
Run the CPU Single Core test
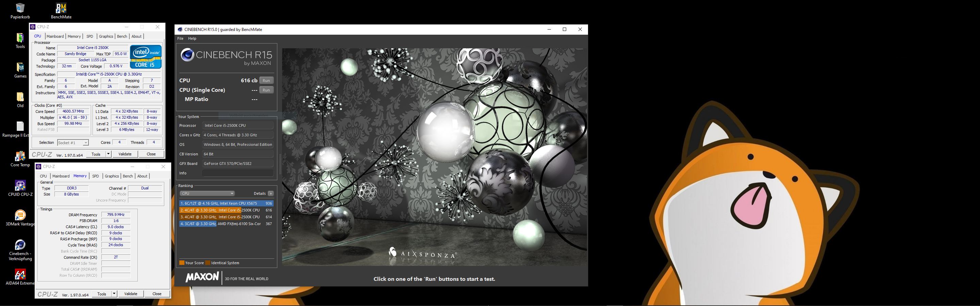tap(266, 90)
